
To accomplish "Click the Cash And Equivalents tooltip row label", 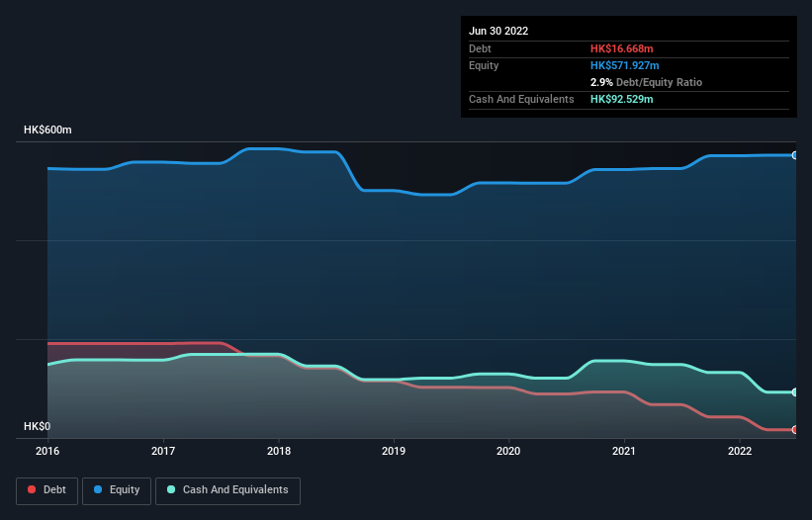I will [x=521, y=99].
